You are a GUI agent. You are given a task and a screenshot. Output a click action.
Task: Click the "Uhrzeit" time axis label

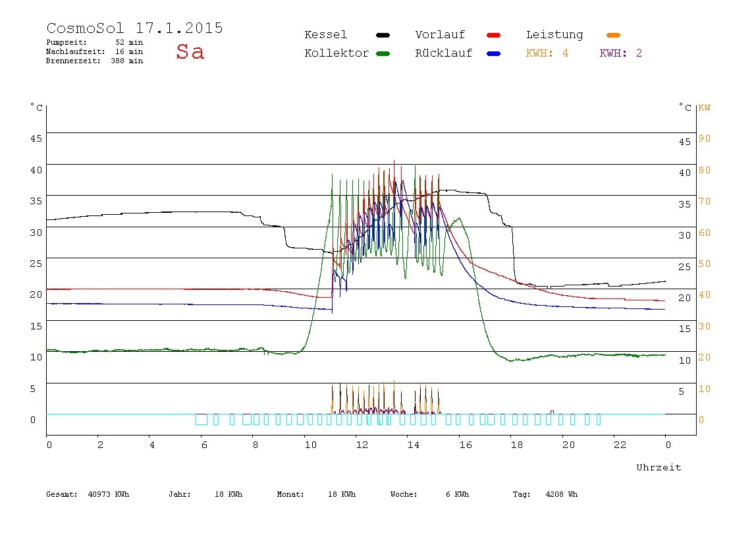pos(659,467)
